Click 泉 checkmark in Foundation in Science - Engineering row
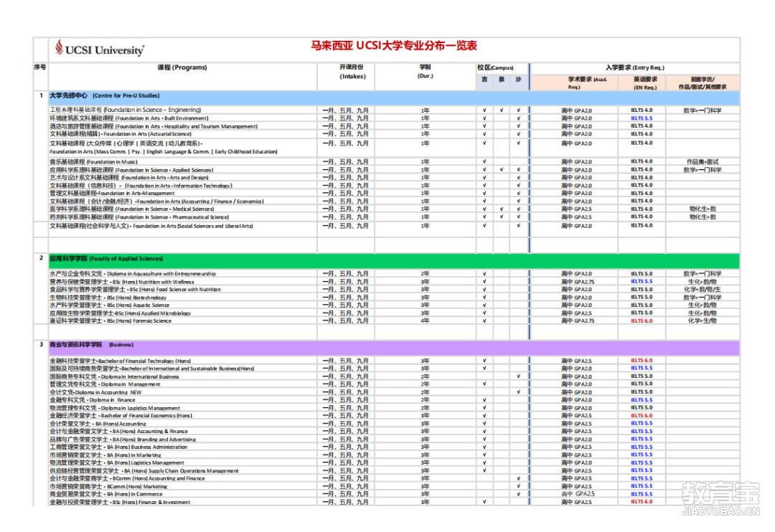This screenshot has width=775, height=532. point(502,110)
